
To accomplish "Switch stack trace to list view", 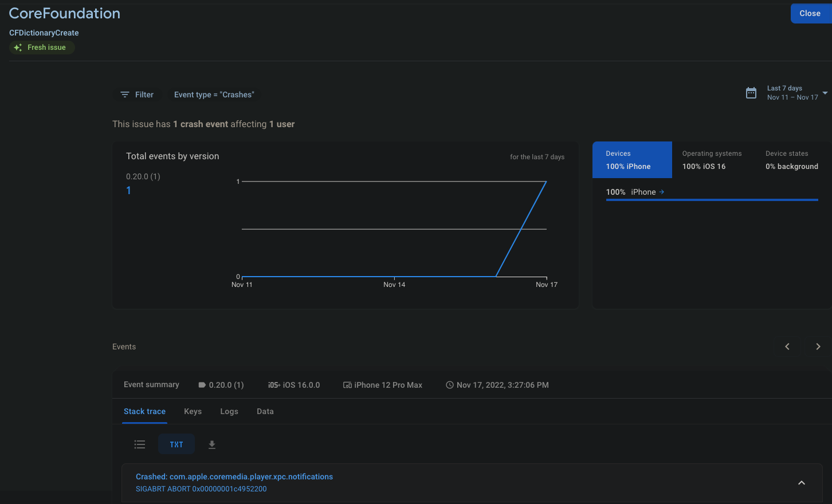I will [139, 444].
